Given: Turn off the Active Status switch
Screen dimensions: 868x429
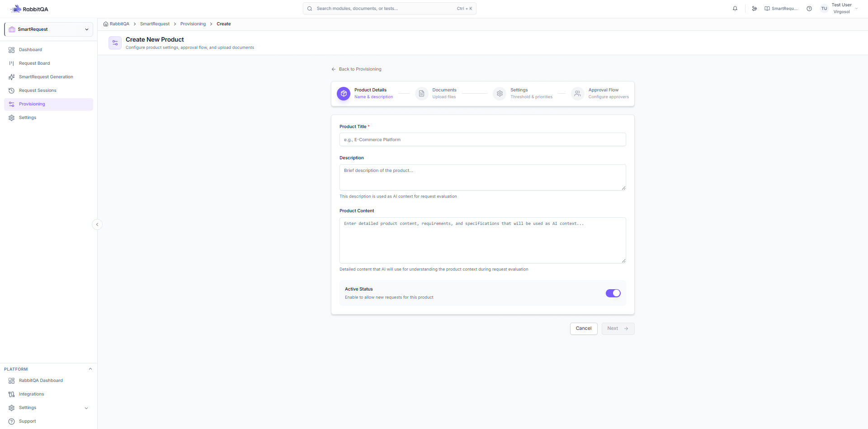Looking at the screenshot, I should click(x=613, y=293).
